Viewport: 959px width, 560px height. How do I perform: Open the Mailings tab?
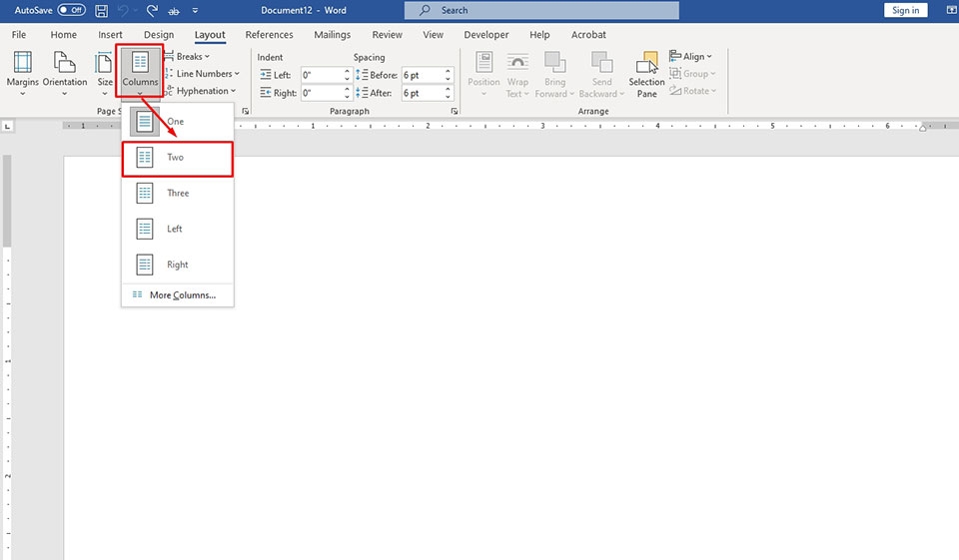(x=332, y=35)
